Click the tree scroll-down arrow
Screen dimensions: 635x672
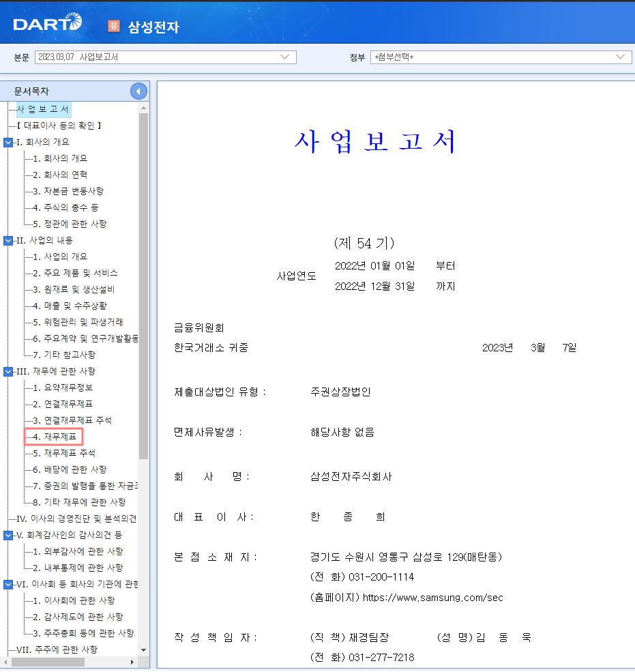(x=143, y=650)
